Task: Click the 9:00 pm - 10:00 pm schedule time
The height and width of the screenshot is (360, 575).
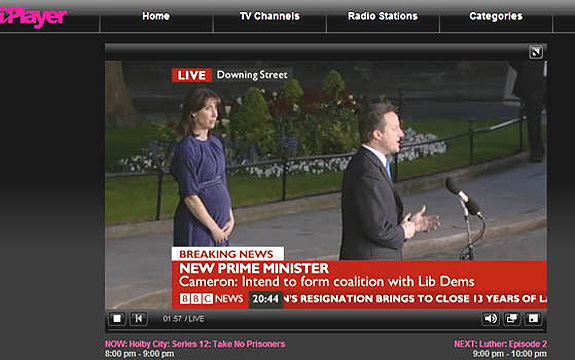Action: click(x=510, y=354)
